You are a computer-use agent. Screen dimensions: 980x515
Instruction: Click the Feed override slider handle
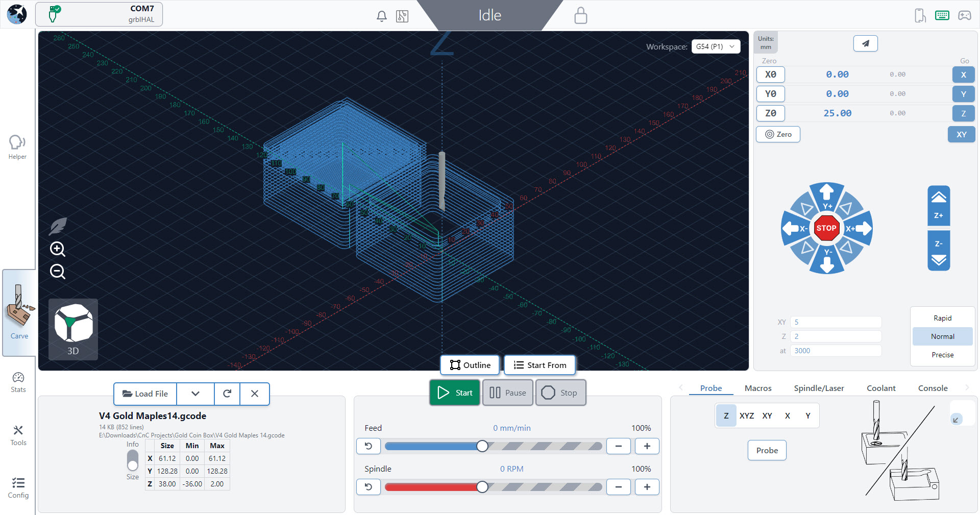(x=482, y=446)
